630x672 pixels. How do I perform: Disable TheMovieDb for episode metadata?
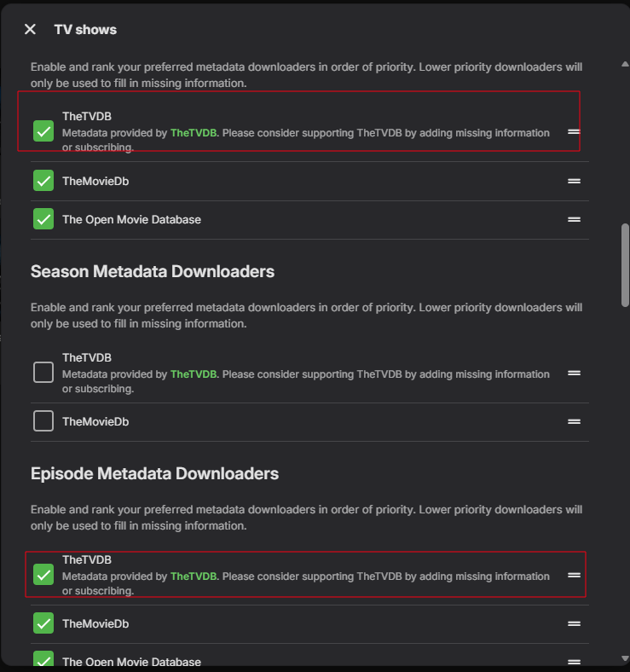click(43, 623)
